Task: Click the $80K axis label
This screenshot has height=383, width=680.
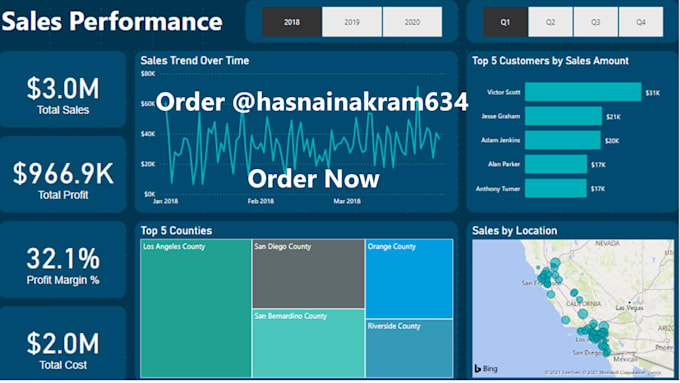Action: tap(148, 74)
